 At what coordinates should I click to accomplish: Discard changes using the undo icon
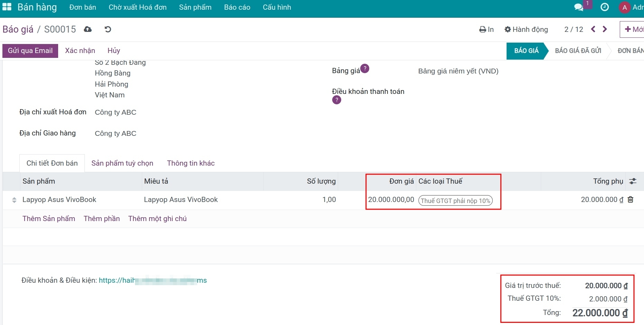[x=108, y=29]
